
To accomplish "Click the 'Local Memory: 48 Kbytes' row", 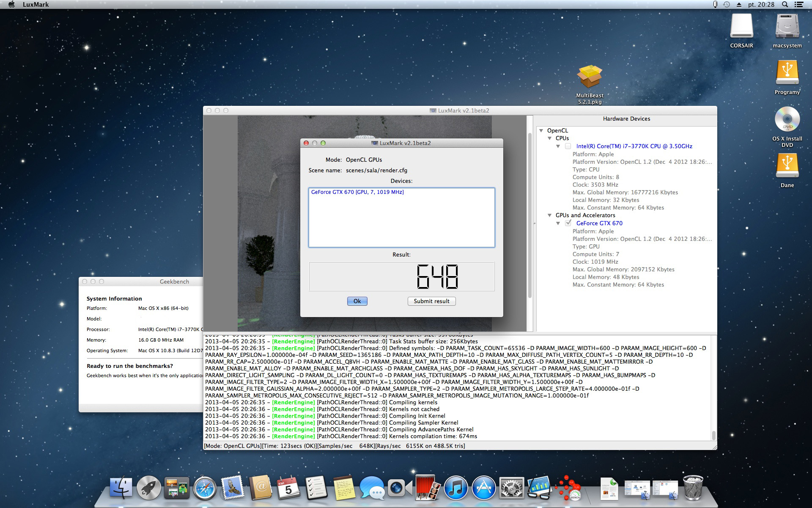I will coord(606,277).
